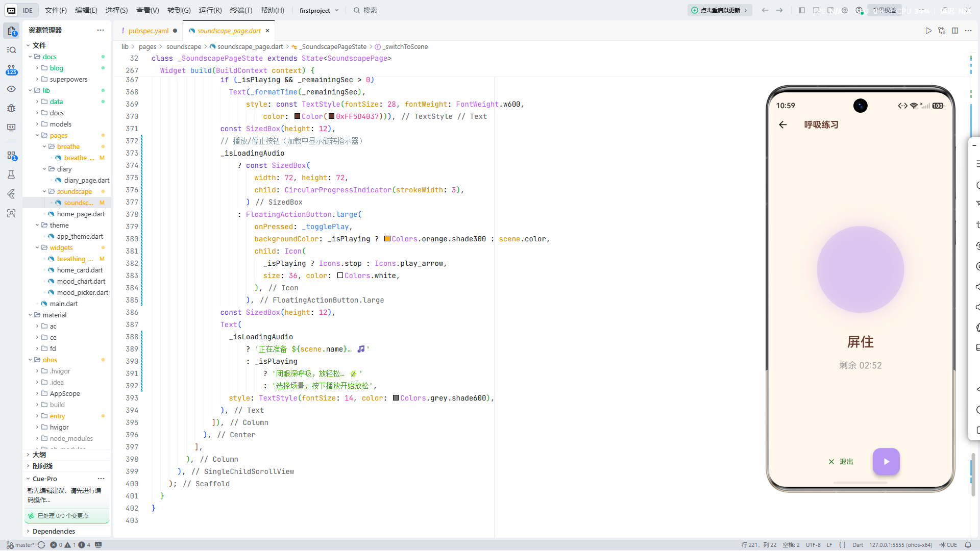Open the 编辑(E) menu
Viewport: 980px width, 551px height.
(x=86, y=10)
